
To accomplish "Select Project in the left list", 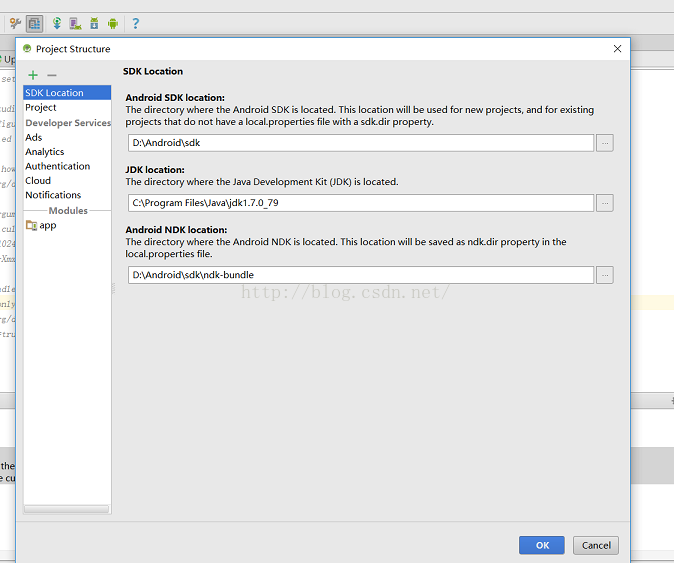I will (x=41, y=107).
